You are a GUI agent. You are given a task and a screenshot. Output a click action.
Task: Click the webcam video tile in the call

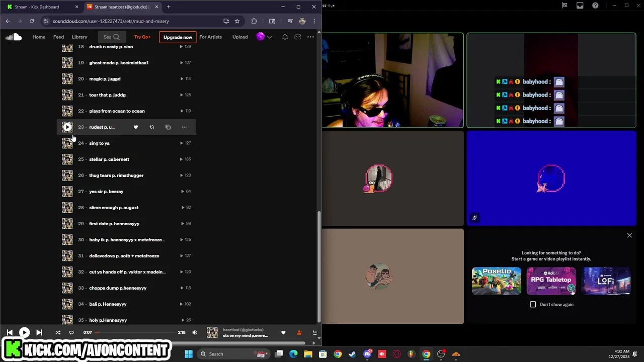point(392,80)
